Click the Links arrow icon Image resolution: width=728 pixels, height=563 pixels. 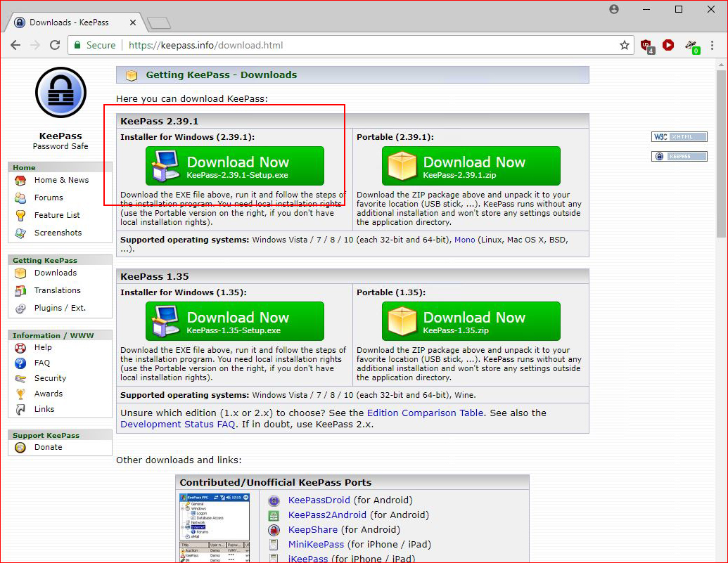(20, 409)
